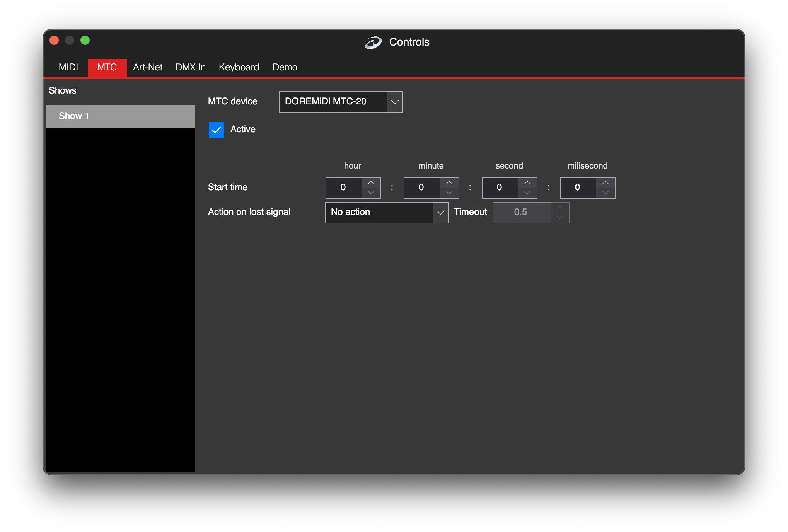Image resolution: width=788 pixels, height=532 pixels.
Task: Zoom the Controls window with green button
Action: click(85, 40)
